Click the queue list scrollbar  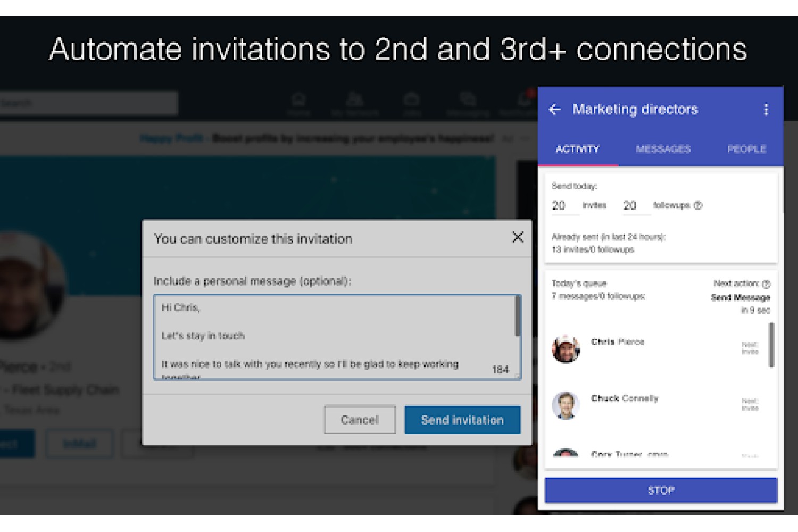[771, 345]
